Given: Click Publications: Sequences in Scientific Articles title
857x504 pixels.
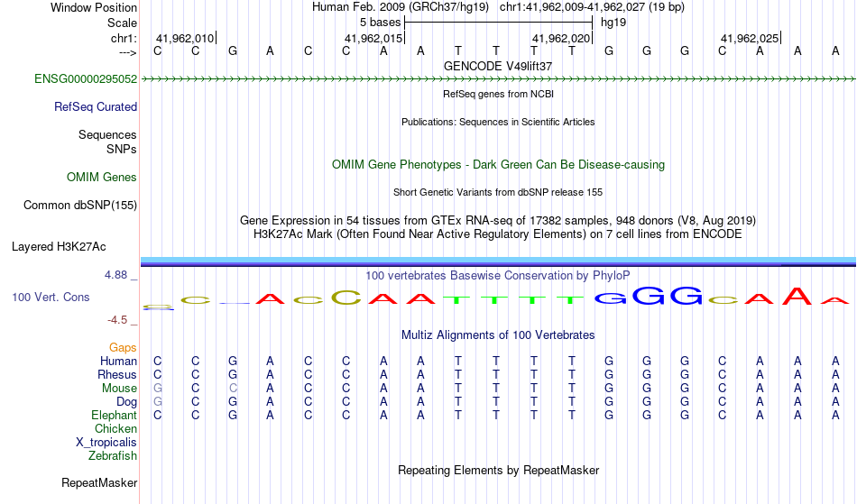Looking at the screenshot, I should click(x=498, y=122).
